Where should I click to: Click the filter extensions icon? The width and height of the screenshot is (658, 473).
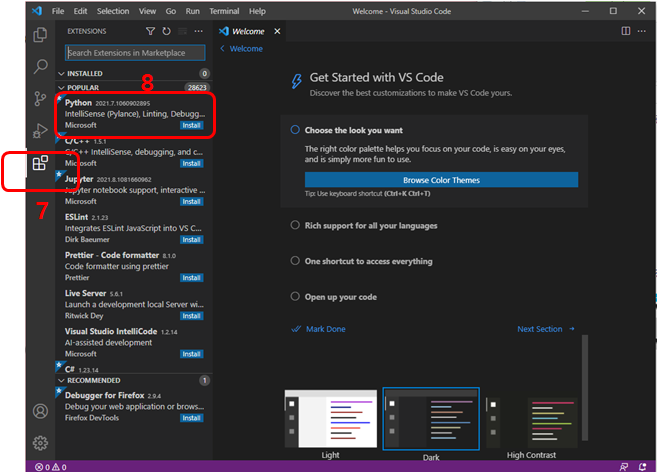coord(150,31)
